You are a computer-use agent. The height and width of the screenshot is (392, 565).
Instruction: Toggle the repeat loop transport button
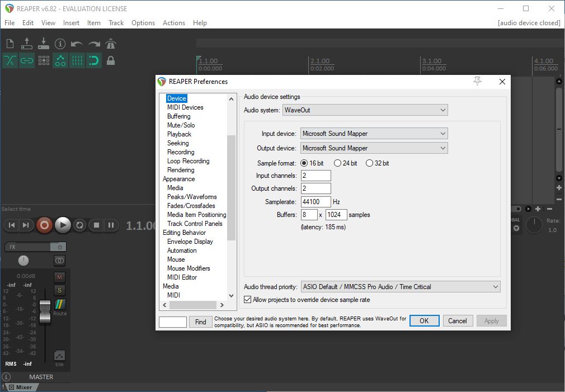click(79, 225)
